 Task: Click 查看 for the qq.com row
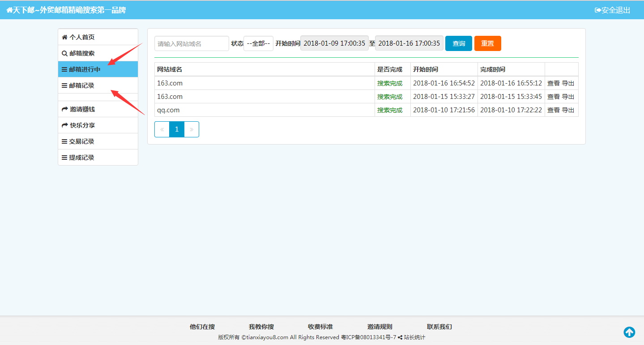554,110
